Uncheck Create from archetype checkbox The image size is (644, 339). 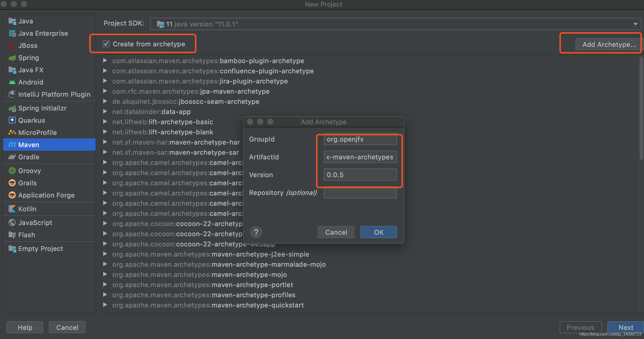pos(106,44)
